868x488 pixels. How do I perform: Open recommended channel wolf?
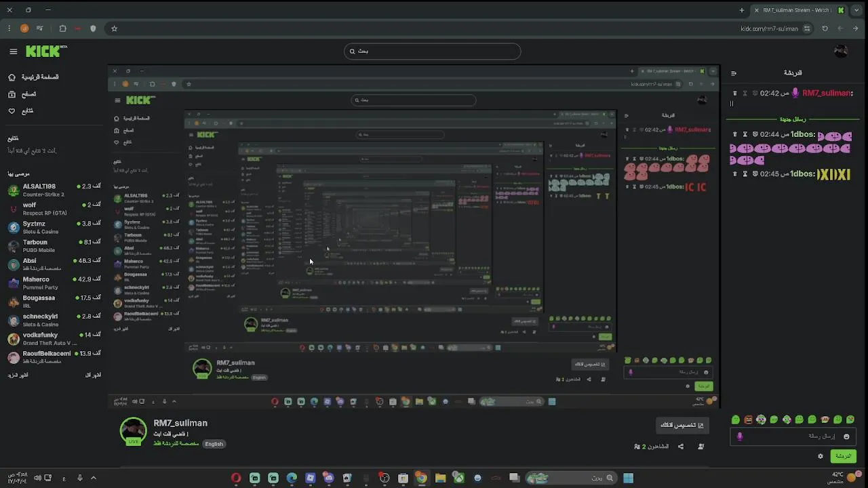point(54,208)
